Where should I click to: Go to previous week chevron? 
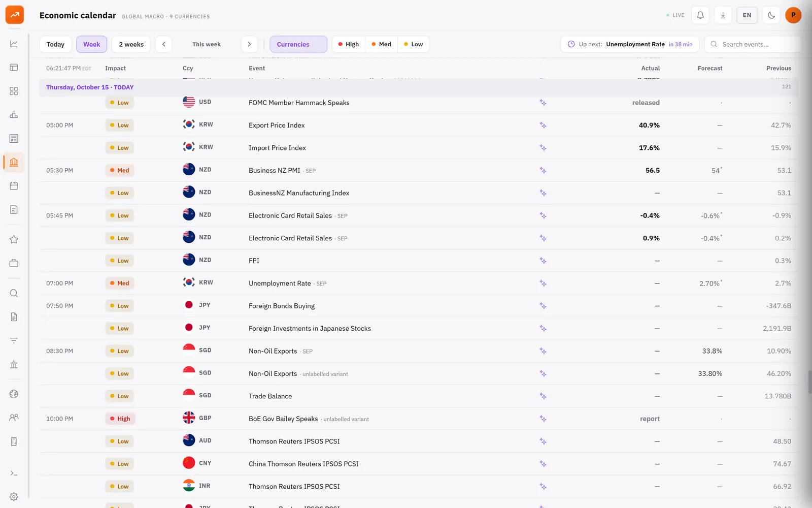point(163,44)
